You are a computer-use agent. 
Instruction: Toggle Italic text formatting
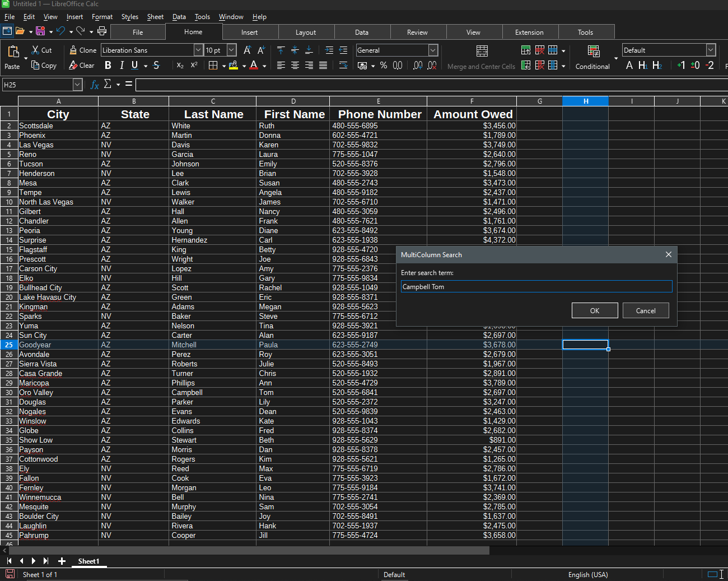click(x=122, y=66)
